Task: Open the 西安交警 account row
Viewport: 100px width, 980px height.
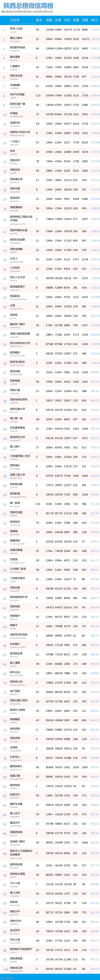Action: 50,190
